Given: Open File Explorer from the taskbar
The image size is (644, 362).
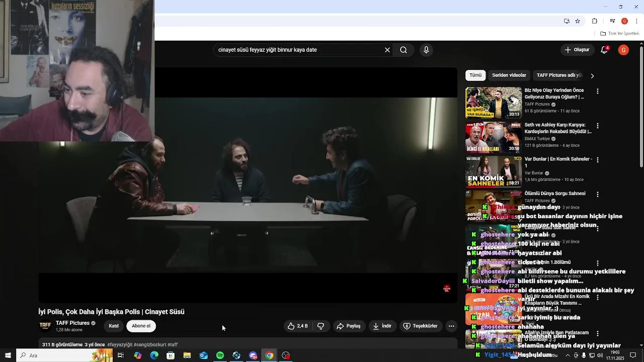Looking at the screenshot, I should pyautogui.click(x=187, y=355).
